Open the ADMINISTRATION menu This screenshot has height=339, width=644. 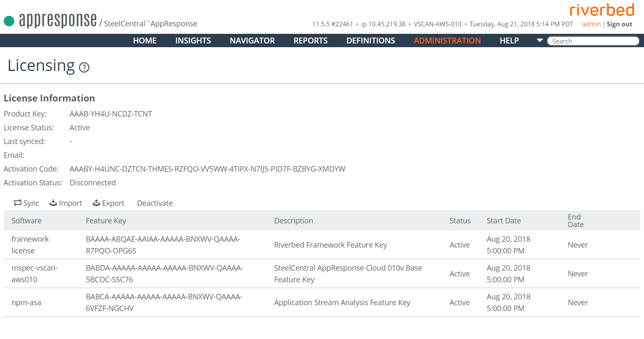[x=447, y=40]
